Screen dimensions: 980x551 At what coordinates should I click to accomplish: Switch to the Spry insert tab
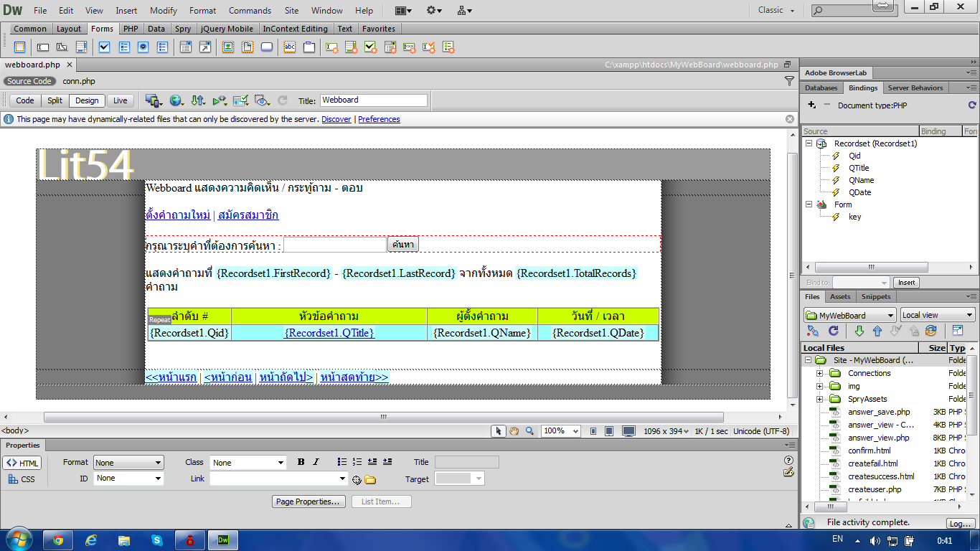click(x=183, y=29)
